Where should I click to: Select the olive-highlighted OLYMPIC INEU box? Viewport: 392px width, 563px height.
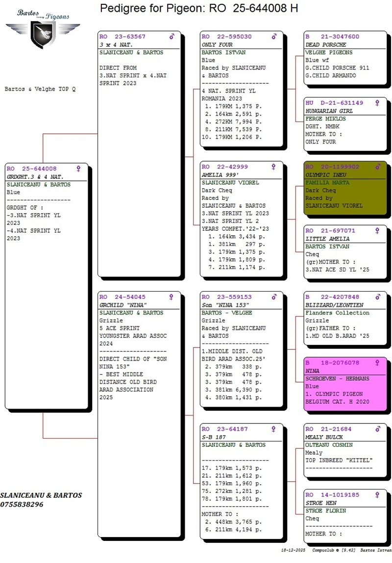point(345,186)
